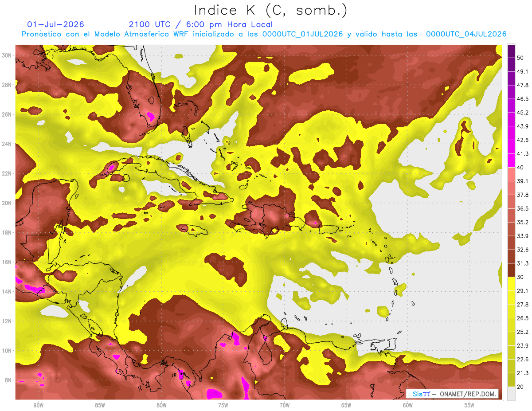Click the '21.3' legend value

(522, 373)
